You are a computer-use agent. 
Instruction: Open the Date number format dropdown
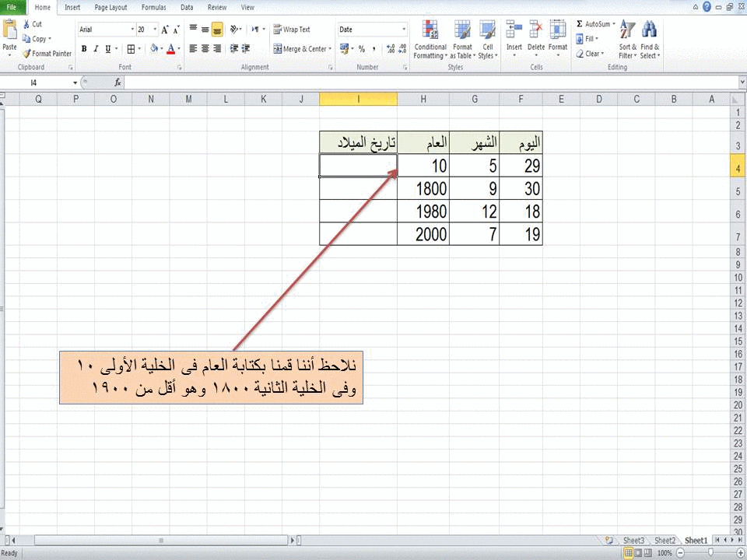[404, 30]
